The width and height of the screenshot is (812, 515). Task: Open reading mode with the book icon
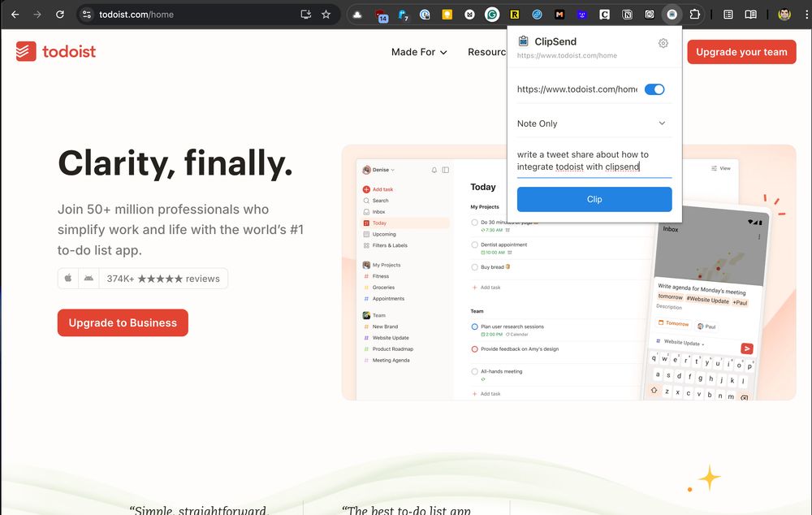point(750,15)
